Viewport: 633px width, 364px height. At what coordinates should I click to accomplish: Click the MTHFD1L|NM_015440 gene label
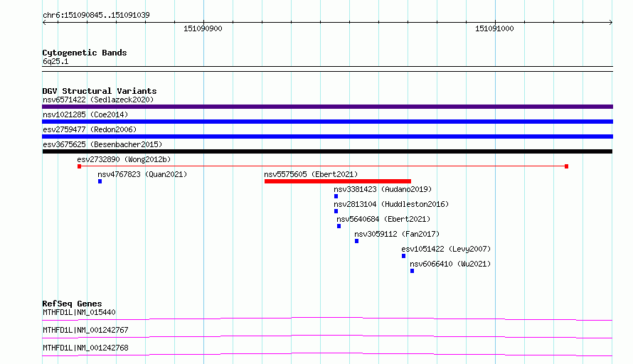point(79,312)
